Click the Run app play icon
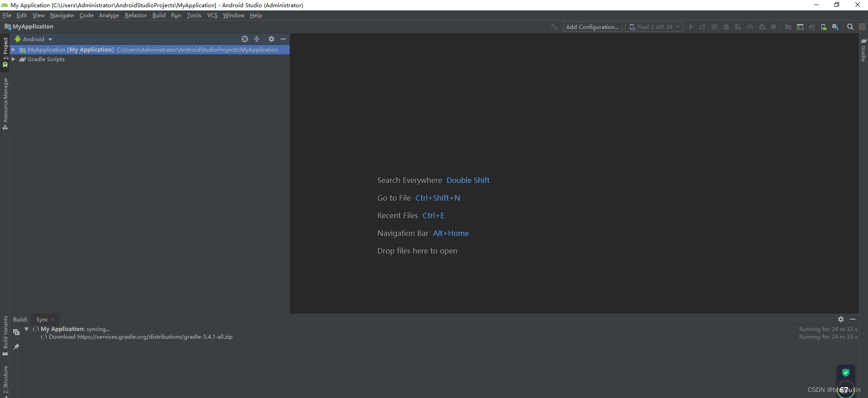This screenshot has width=868, height=398. 691,27
